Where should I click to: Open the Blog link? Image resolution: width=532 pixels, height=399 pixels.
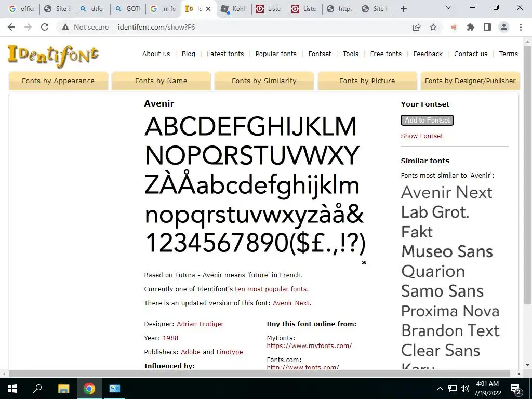pyautogui.click(x=188, y=54)
